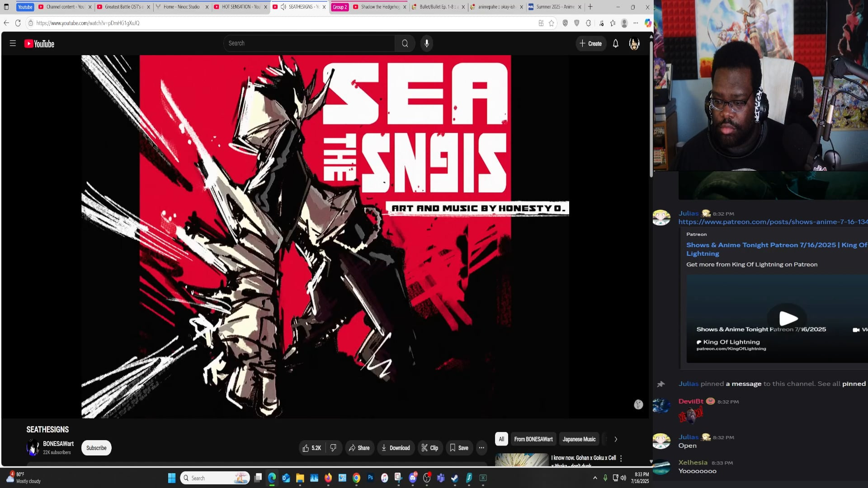Focus the YouTube search field

click(309, 43)
